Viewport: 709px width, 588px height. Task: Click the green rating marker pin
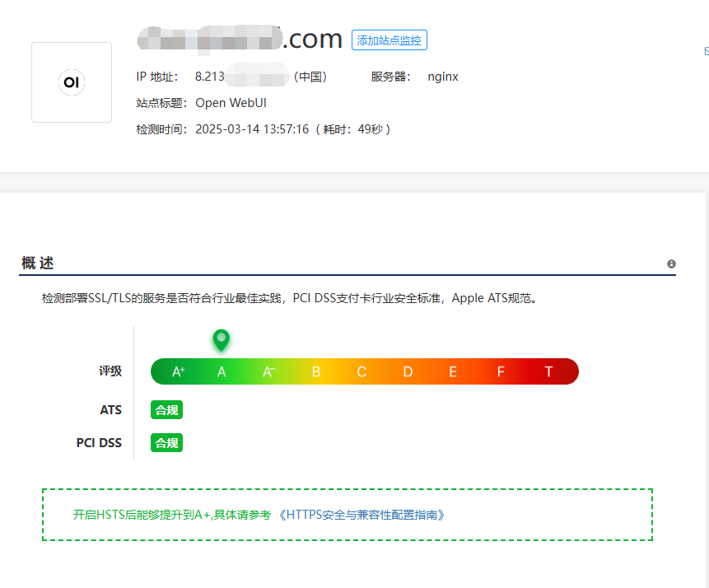pos(222,340)
